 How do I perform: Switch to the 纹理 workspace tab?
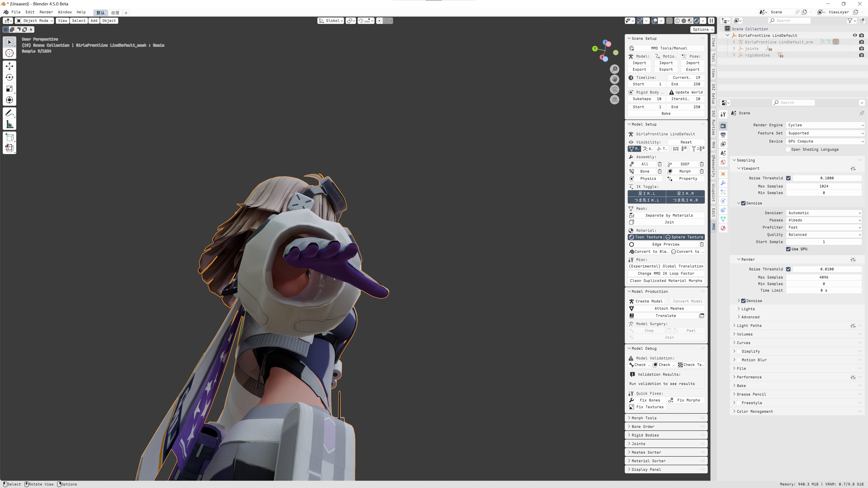(x=115, y=13)
